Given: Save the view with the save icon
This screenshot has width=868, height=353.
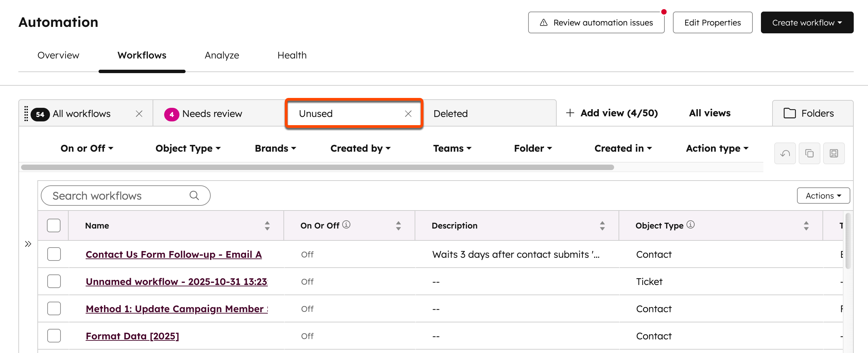Looking at the screenshot, I should (x=834, y=153).
